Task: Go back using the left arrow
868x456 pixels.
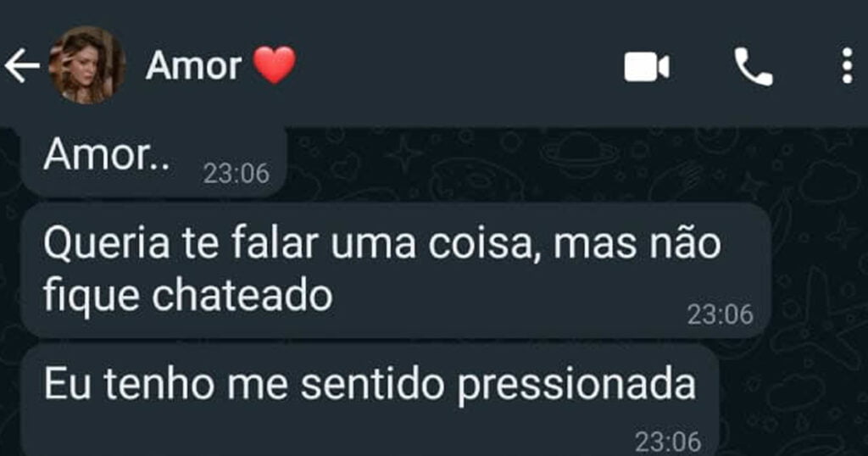Action: click(22, 66)
